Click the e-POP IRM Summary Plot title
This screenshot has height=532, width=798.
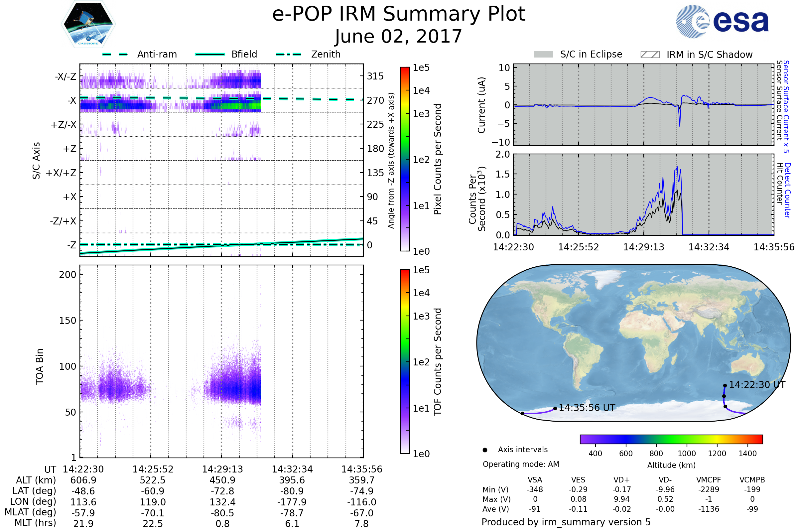399,14
